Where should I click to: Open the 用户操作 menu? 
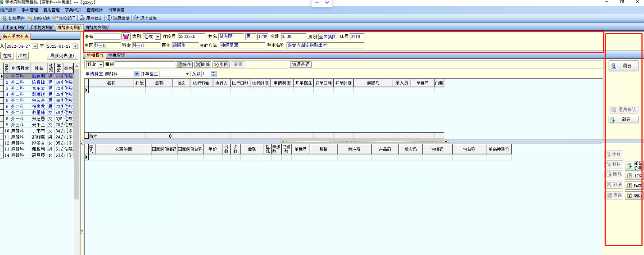click(x=8, y=10)
